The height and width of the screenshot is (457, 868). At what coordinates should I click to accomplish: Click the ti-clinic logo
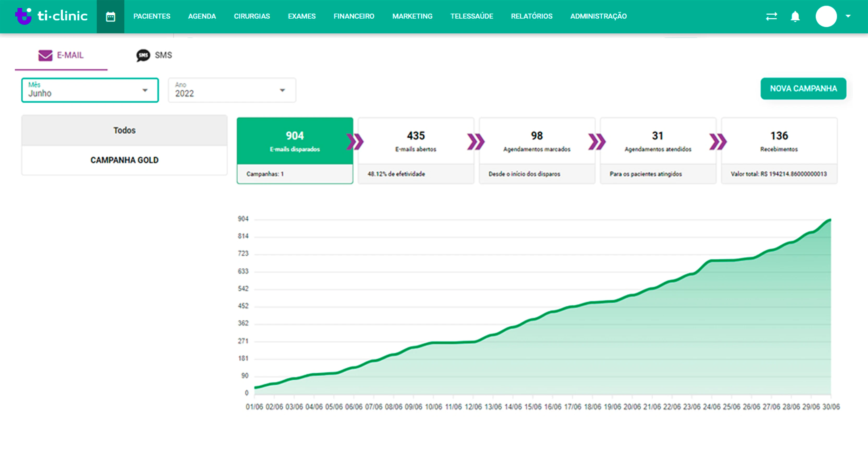click(x=51, y=16)
